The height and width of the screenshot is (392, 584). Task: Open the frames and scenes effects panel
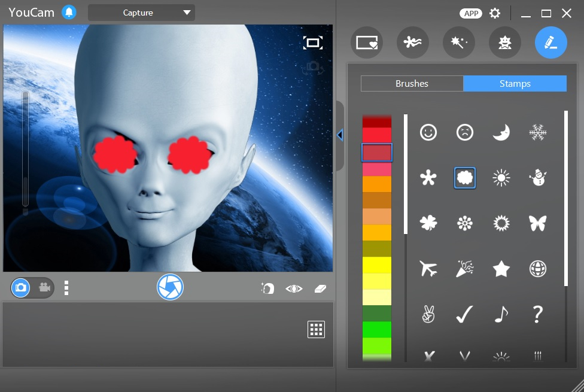367,42
